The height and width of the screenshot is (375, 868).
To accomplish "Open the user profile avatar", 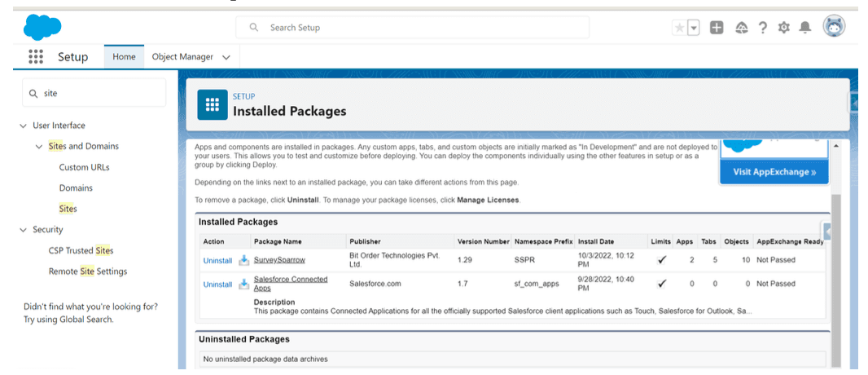I will click(x=833, y=27).
